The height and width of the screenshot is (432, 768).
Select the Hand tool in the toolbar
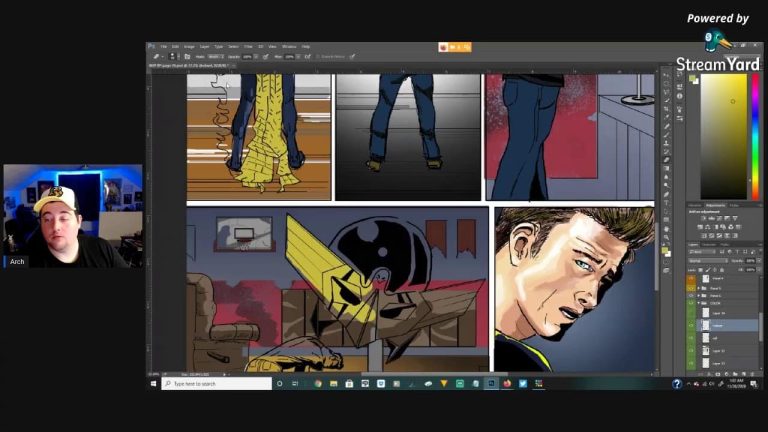coord(666,229)
